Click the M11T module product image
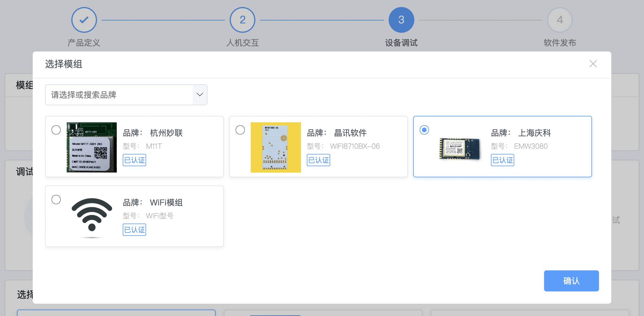Image resolution: width=644 pixels, height=316 pixels. point(92,147)
